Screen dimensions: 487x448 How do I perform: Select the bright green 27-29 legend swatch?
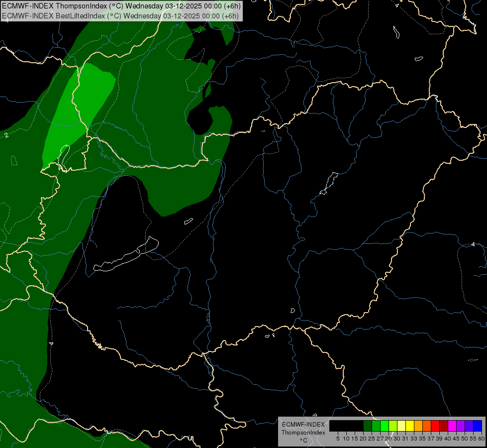(385, 426)
